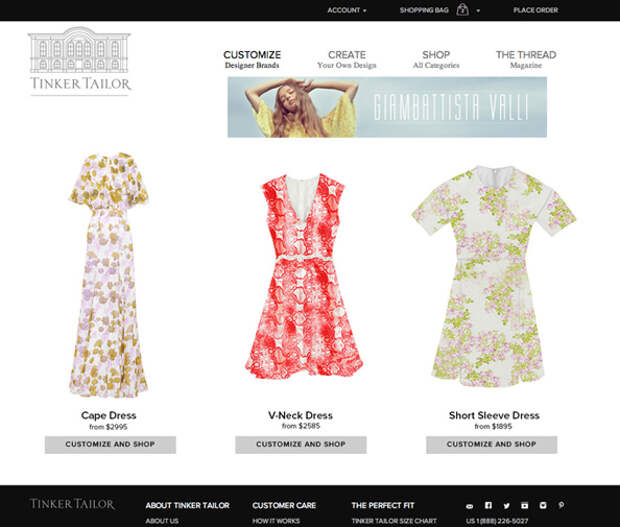
Task: Expand the shopping bag dropdown arrow
Action: (x=478, y=11)
